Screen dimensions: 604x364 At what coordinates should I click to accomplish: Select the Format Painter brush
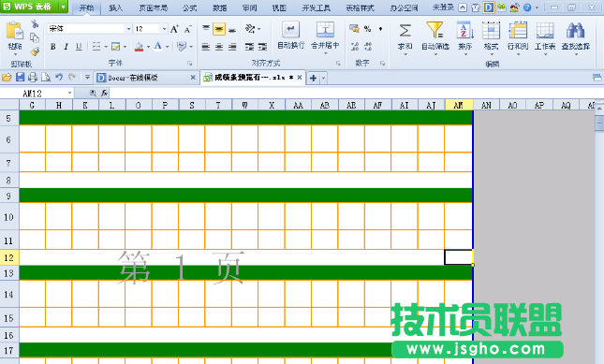pos(35,51)
